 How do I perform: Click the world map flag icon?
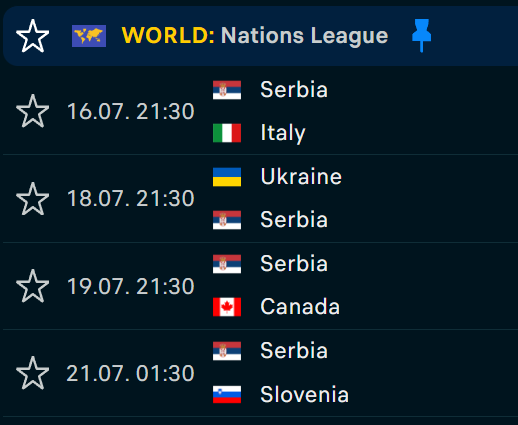pos(89,36)
